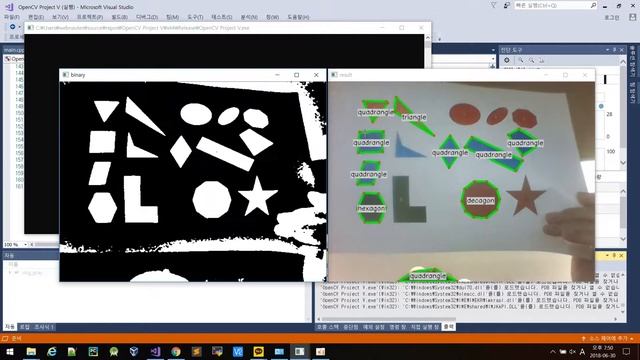The image size is (640, 360).
Task: Pin the yellow-header output panel
Action: tap(614, 256)
